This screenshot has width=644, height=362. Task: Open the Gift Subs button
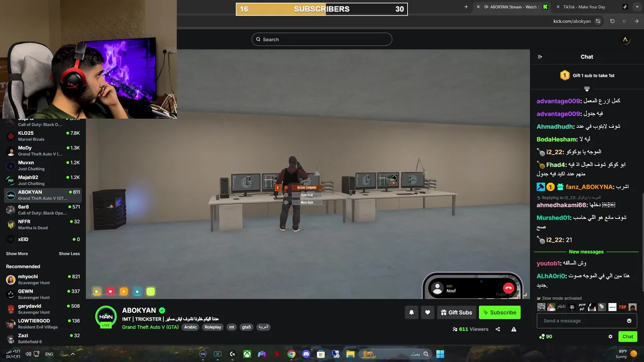click(x=456, y=312)
